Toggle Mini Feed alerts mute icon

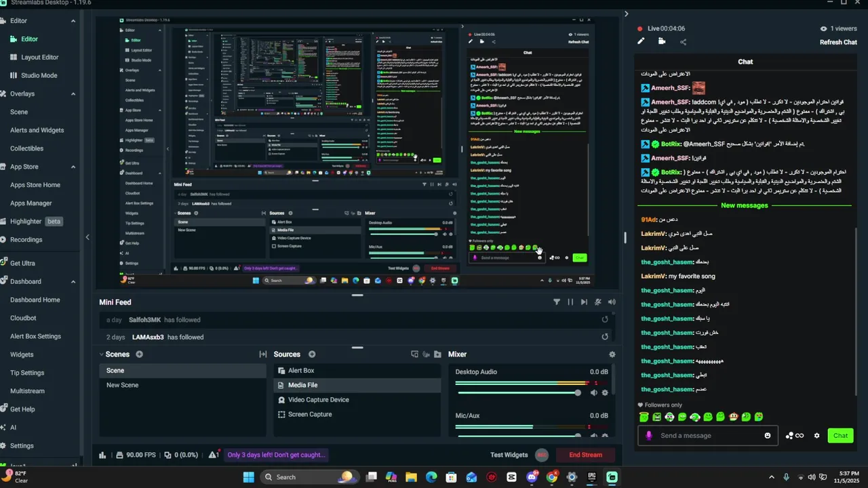coord(598,302)
